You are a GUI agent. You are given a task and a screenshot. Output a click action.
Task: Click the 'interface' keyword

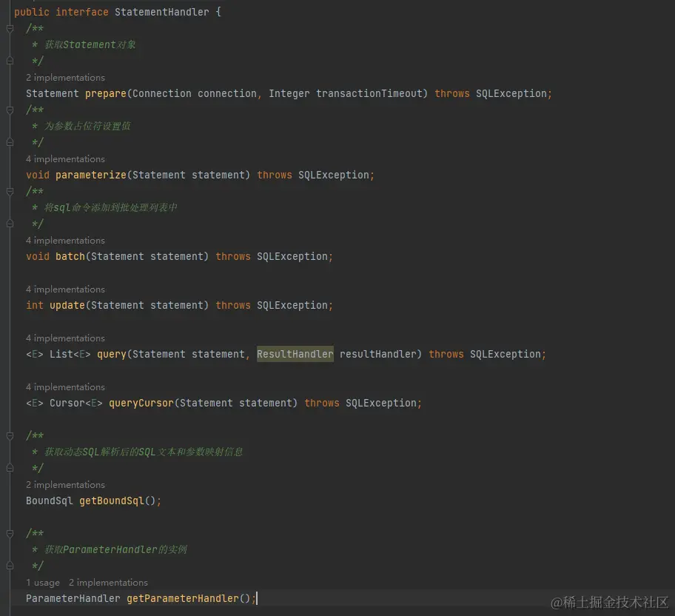(x=82, y=12)
